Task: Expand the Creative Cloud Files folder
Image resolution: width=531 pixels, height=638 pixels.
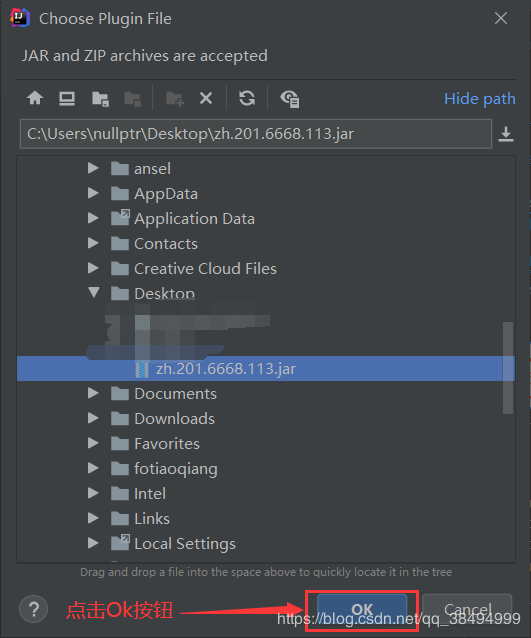Action: pos(93,268)
